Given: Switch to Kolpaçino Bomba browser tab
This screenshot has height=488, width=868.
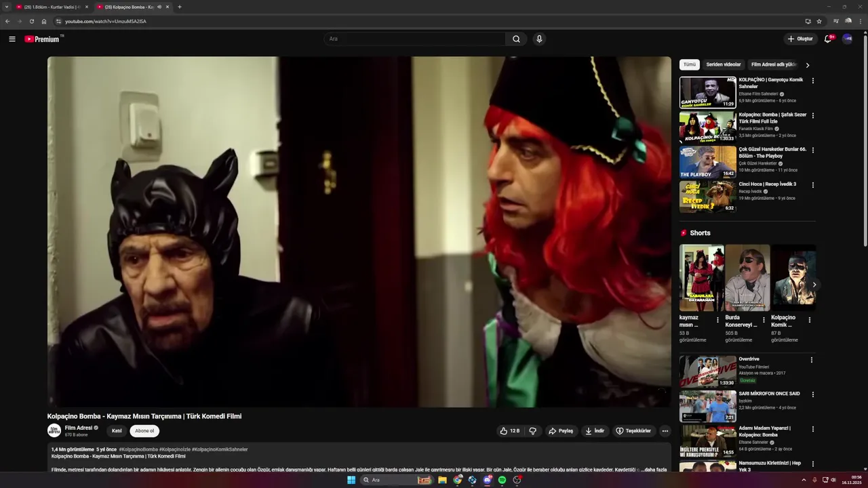Looking at the screenshot, I should point(133,7).
